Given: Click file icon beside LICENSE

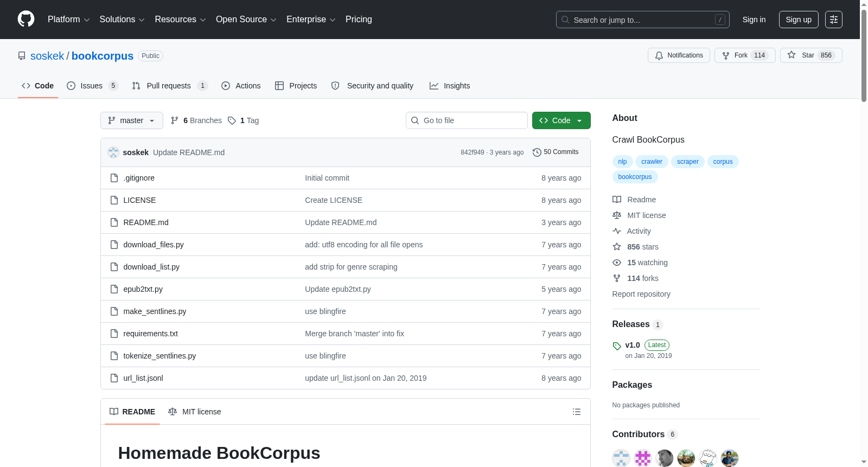Looking at the screenshot, I should click(x=114, y=200).
